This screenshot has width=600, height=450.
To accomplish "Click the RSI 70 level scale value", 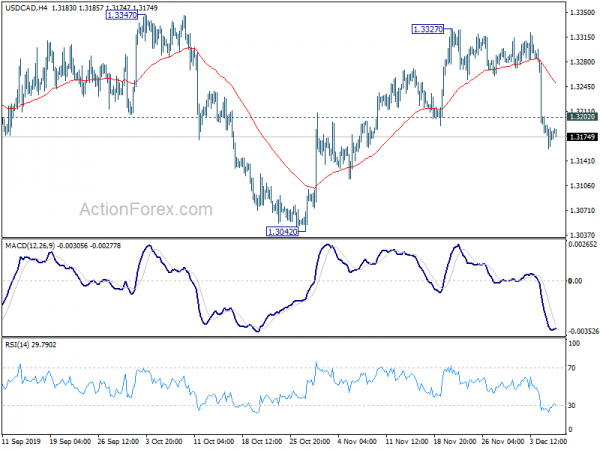I will tap(571, 368).
